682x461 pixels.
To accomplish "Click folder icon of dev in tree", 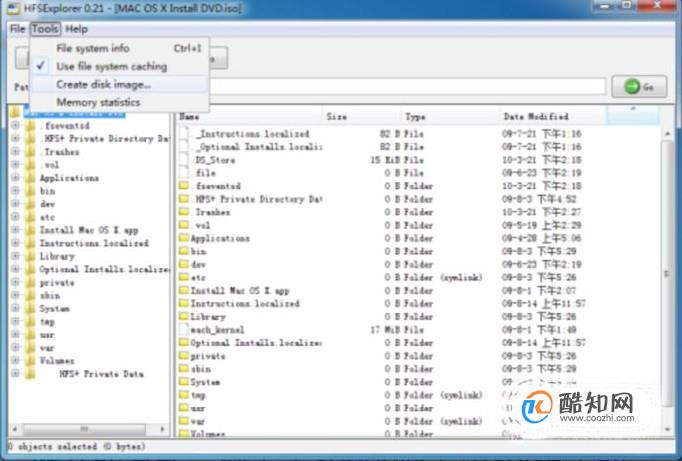I will point(30,204).
